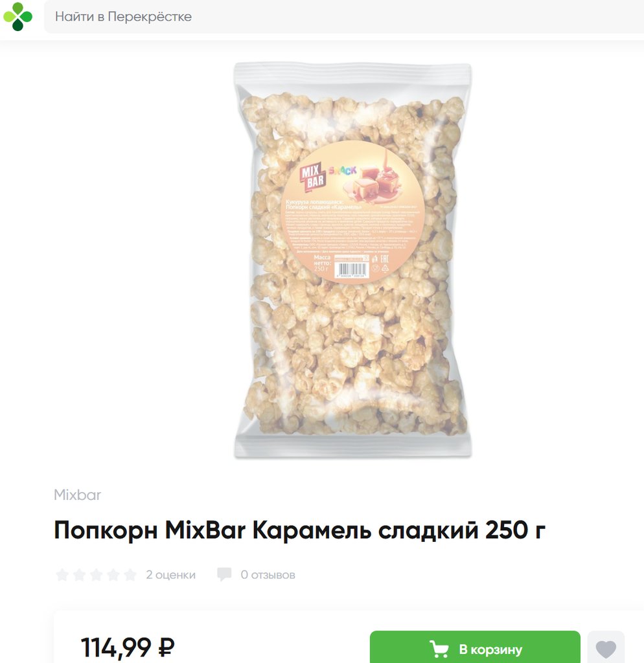This screenshot has height=663, width=644.
Task: Open the '0 отзывов' reviews link
Action: [268, 575]
